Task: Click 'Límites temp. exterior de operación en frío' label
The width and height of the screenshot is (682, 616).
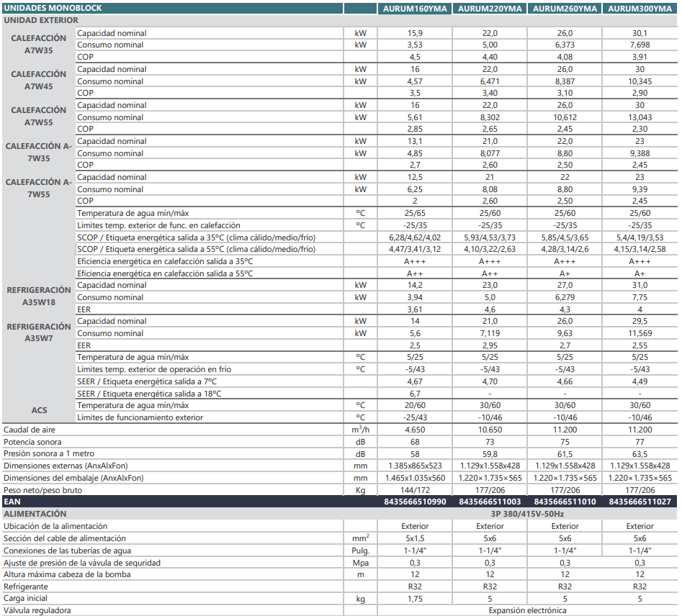Action: [x=154, y=369]
